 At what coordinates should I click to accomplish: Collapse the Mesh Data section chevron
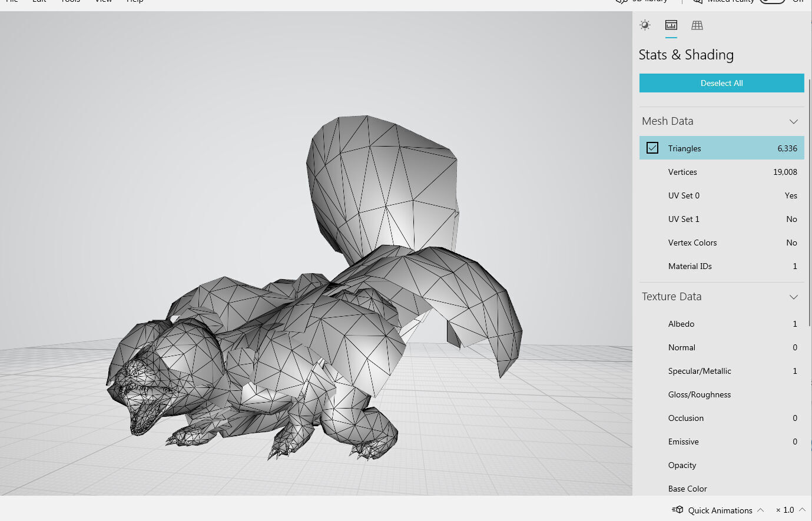tap(794, 121)
